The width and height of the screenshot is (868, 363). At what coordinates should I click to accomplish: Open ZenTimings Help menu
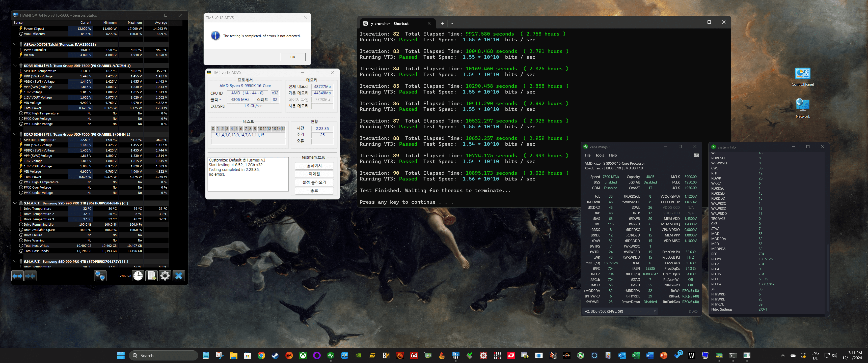pos(613,155)
